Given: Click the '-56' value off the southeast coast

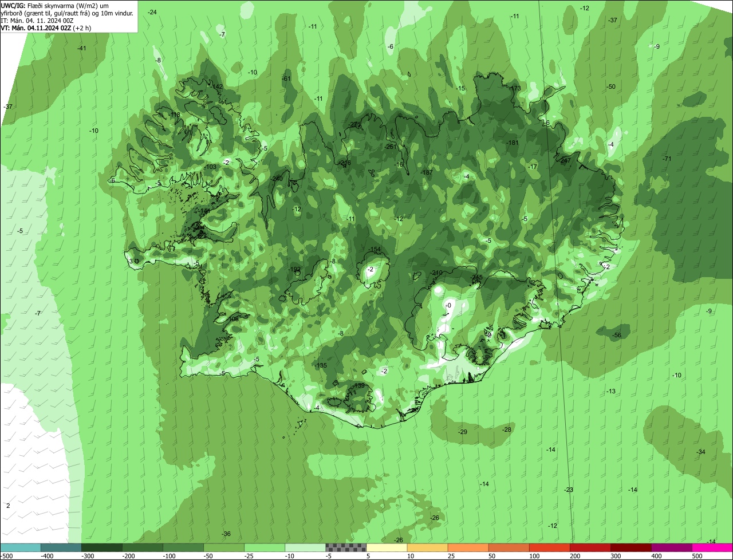Looking at the screenshot, I should click(x=617, y=335).
